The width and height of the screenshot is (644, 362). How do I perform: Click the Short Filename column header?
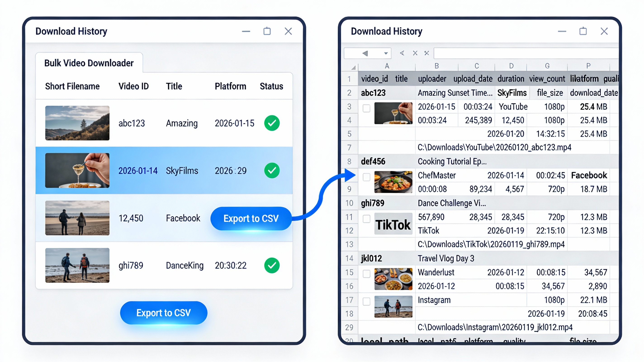[72, 86]
